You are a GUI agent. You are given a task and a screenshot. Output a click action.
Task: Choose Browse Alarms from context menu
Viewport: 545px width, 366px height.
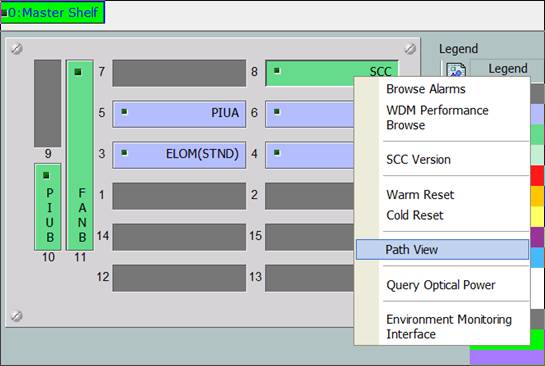pyautogui.click(x=425, y=89)
